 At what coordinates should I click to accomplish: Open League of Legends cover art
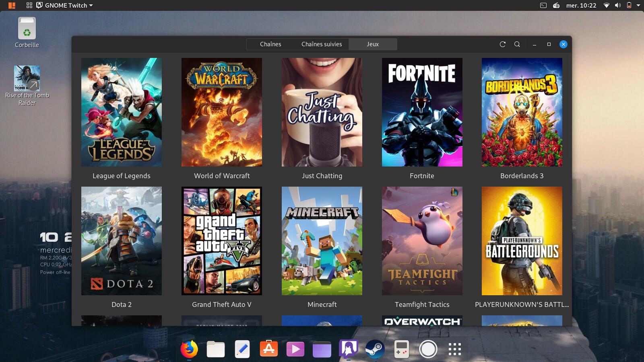(x=122, y=112)
